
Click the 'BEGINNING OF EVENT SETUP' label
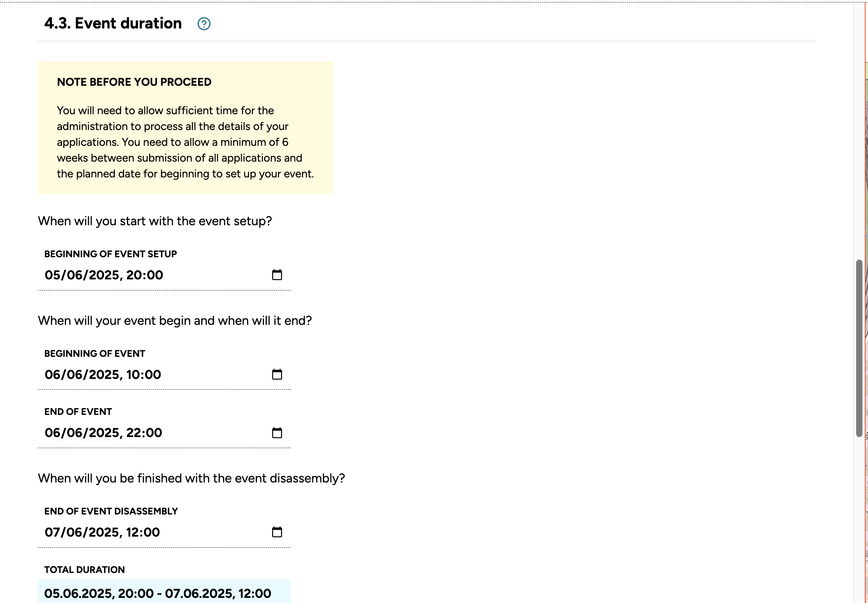110,254
